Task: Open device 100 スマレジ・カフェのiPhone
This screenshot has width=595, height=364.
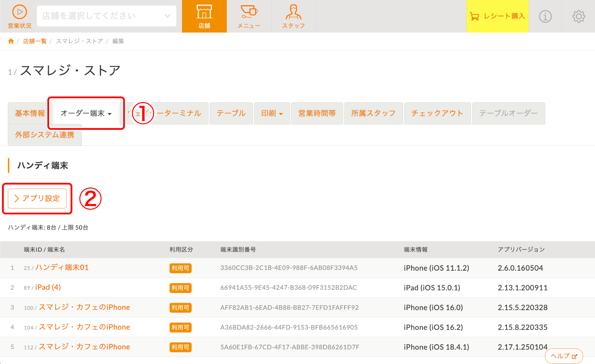Action: (84, 307)
